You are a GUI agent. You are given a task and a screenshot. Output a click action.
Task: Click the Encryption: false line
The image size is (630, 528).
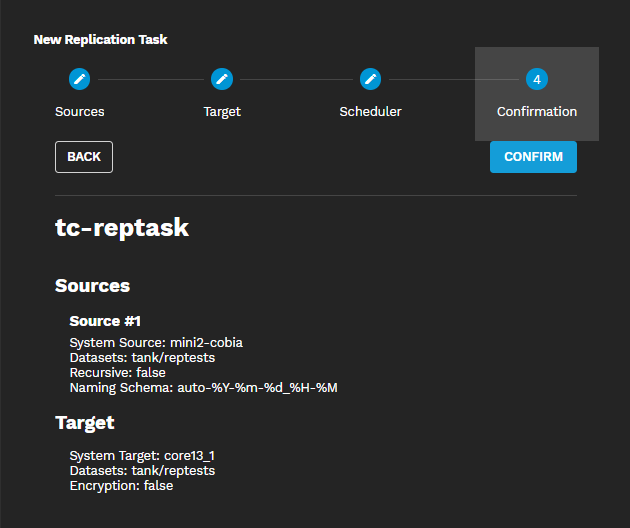(121, 485)
